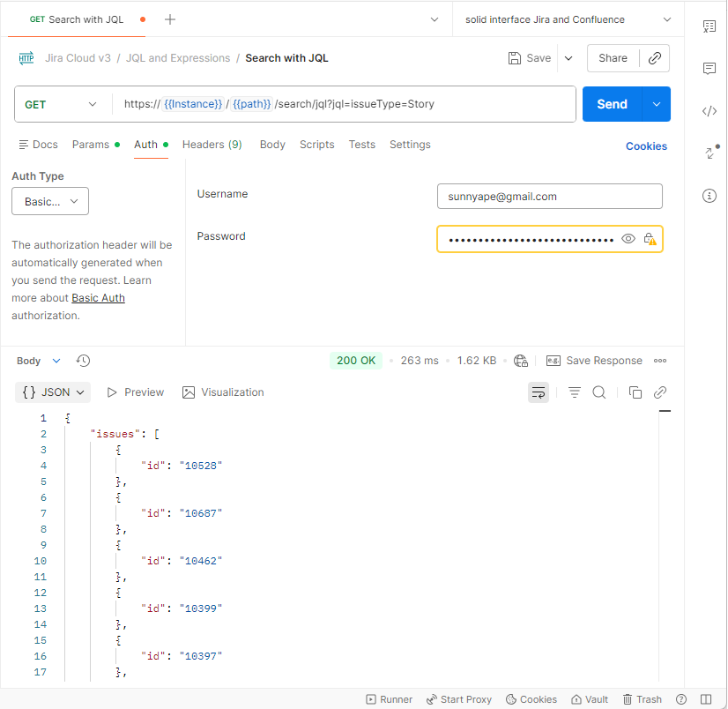The width and height of the screenshot is (728, 709).
Task: Expand the Save button dropdown arrow
Action: [568, 57]
